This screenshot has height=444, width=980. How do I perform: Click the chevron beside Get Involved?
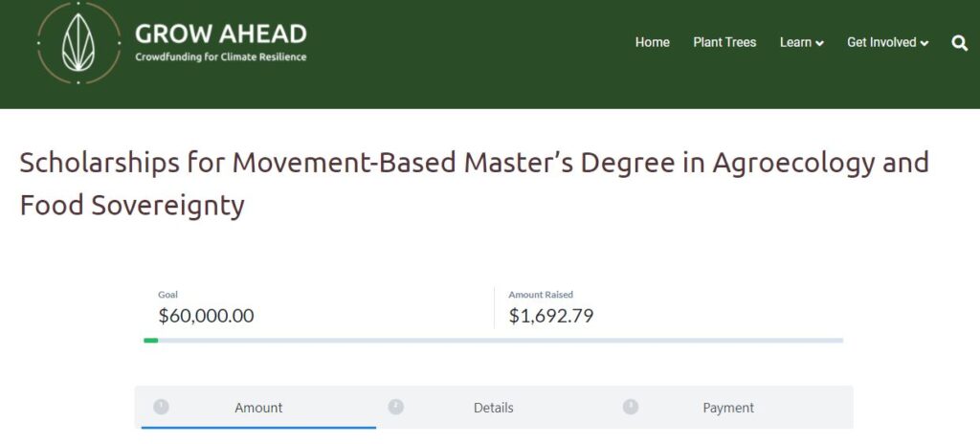coord(924,43)
